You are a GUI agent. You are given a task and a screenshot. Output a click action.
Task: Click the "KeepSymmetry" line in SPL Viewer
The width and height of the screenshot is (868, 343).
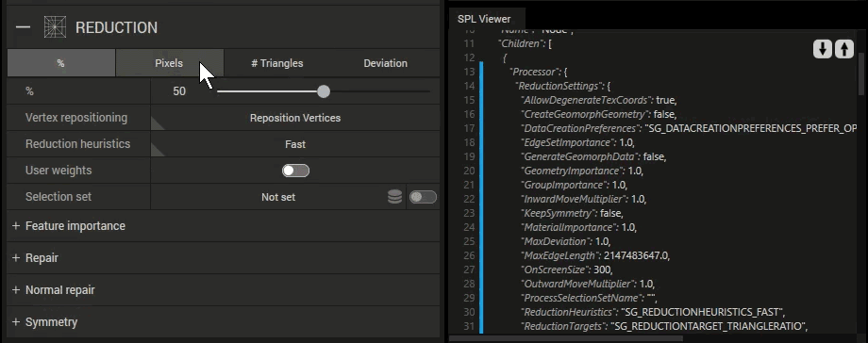point(572,213)
